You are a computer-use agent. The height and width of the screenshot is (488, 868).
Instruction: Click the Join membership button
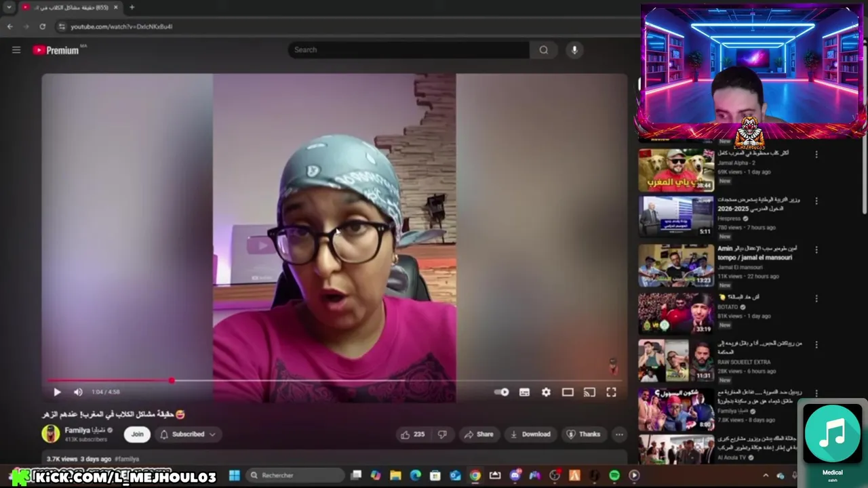click(137, 434)
